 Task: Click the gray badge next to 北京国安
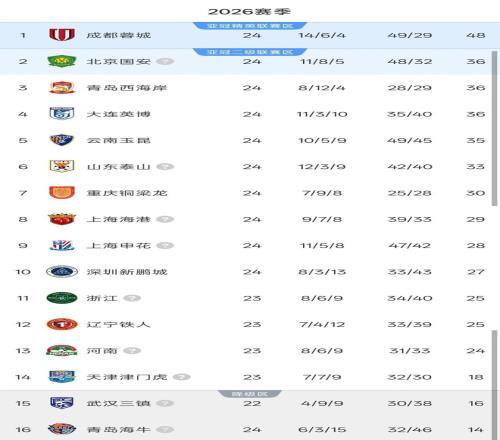165,61
